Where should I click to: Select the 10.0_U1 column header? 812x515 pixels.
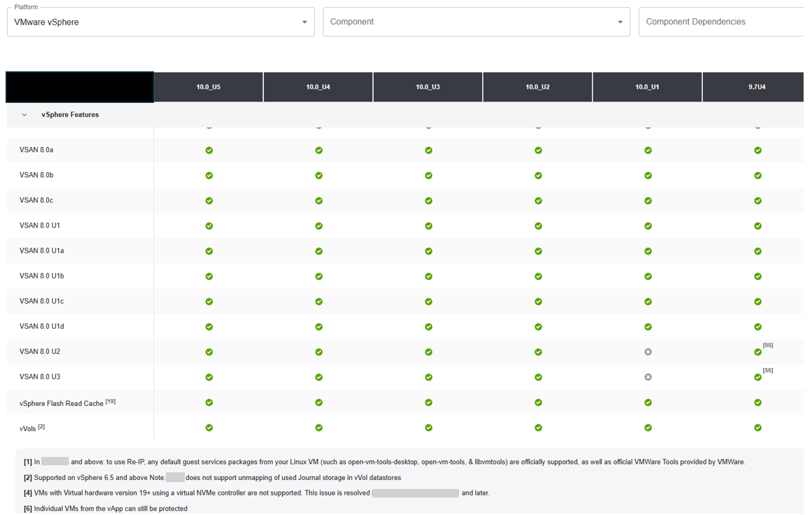[x=647, y=87]
